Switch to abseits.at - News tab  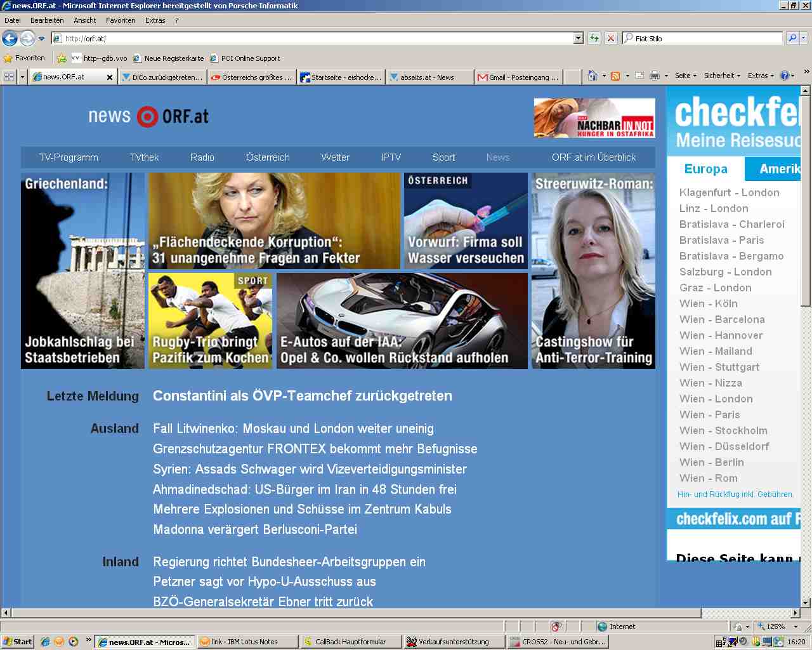[431, 77]
